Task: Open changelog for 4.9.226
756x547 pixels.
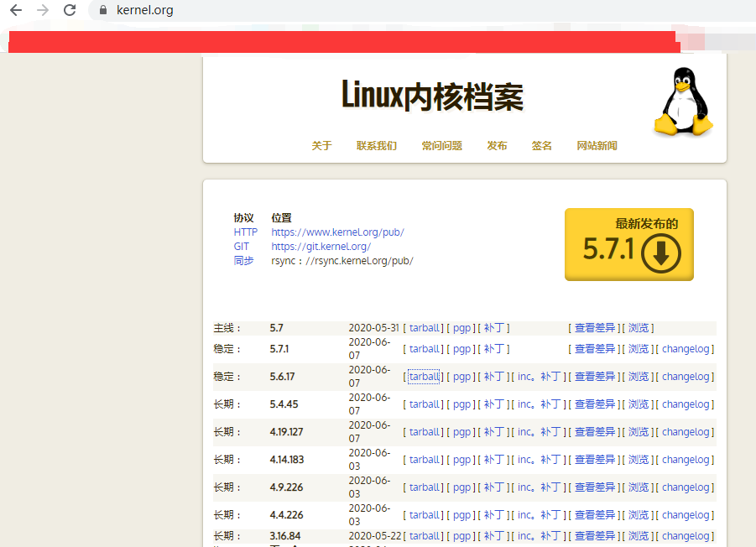Action: coord(686,487)
